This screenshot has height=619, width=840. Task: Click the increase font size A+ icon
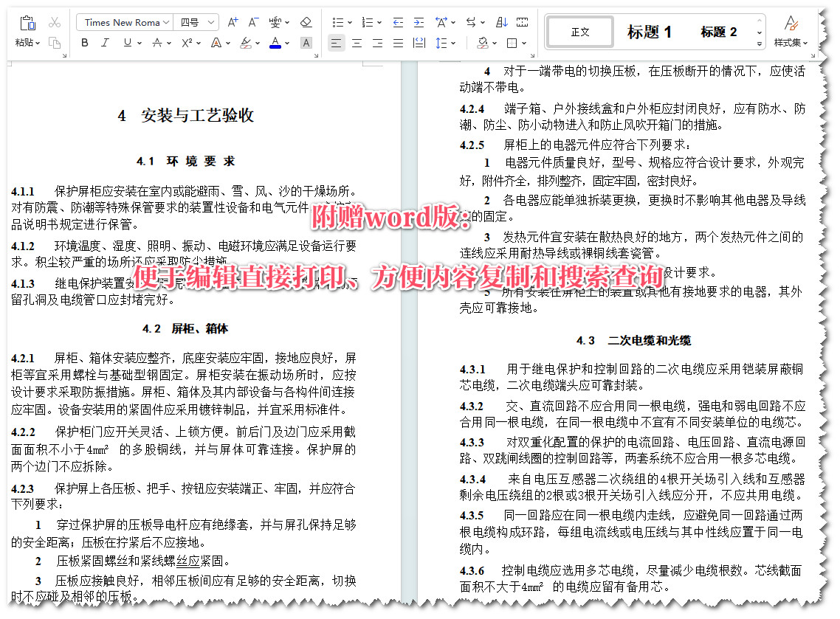[232, 22]
